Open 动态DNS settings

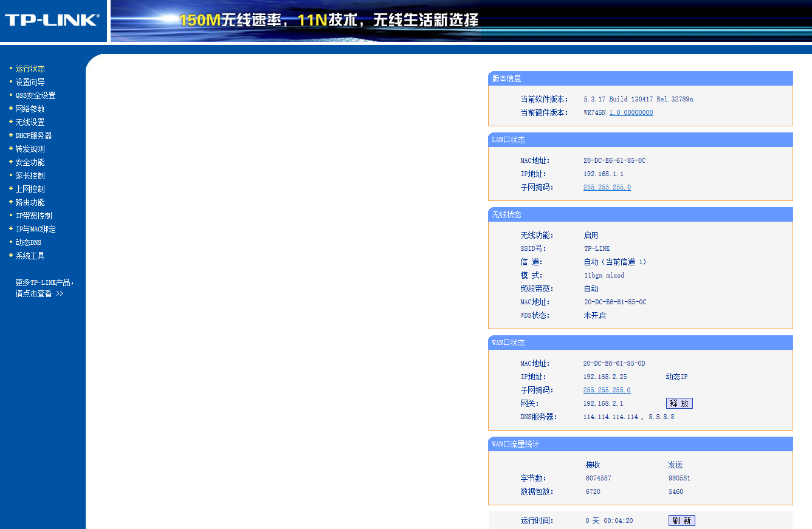click(29, 242)
